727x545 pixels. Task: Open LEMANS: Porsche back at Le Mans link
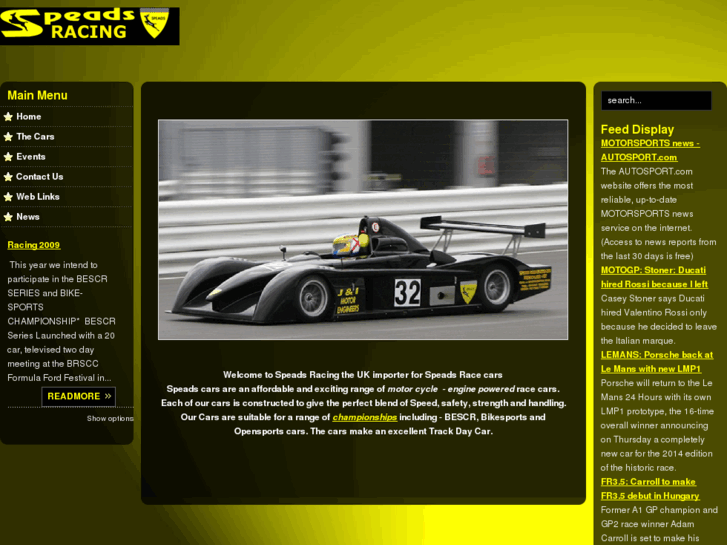point(657,362)
